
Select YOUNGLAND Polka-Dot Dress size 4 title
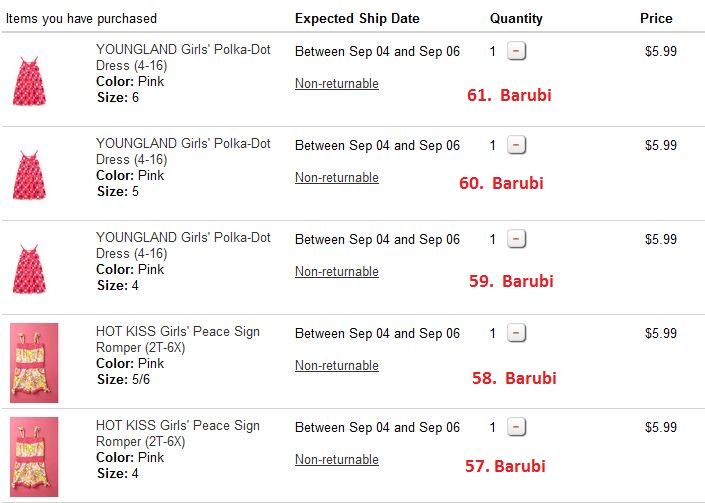click(183, 244)
